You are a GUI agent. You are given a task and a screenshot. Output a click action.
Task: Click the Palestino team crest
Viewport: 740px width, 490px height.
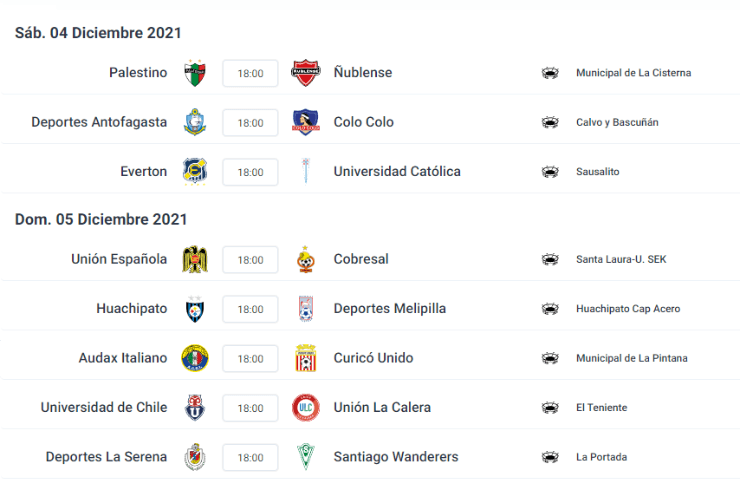[x=194, y=73]
